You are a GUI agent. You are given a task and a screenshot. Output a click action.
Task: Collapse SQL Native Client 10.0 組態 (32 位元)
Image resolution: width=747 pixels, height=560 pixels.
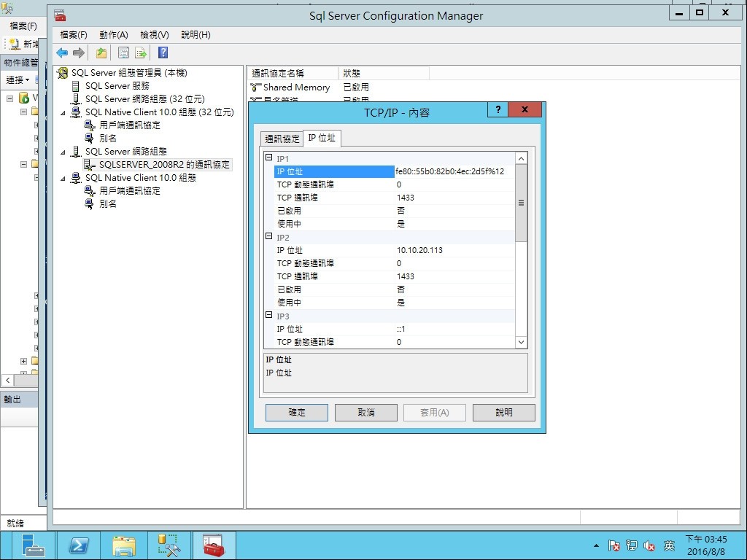(63, 113)
